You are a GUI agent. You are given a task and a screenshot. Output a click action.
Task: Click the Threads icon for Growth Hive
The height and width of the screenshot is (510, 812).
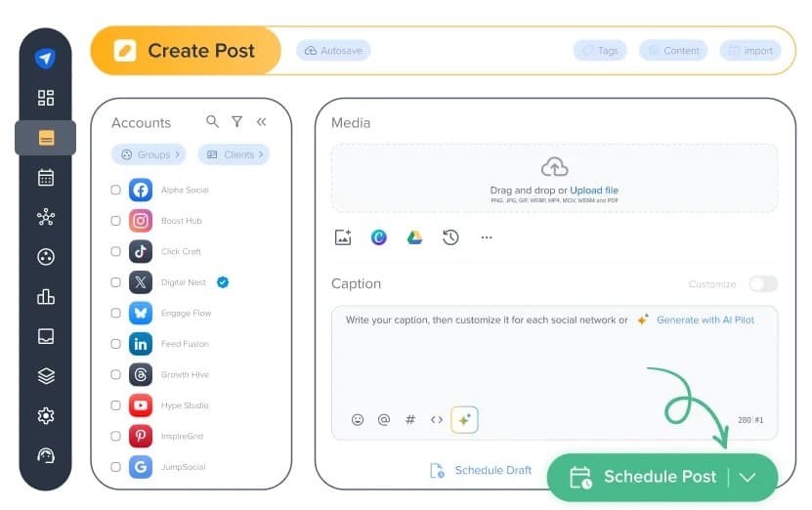[141, 375]
